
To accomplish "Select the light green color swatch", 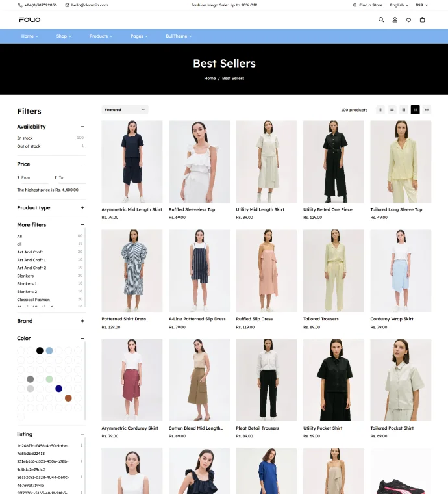I will coord(49,379).
